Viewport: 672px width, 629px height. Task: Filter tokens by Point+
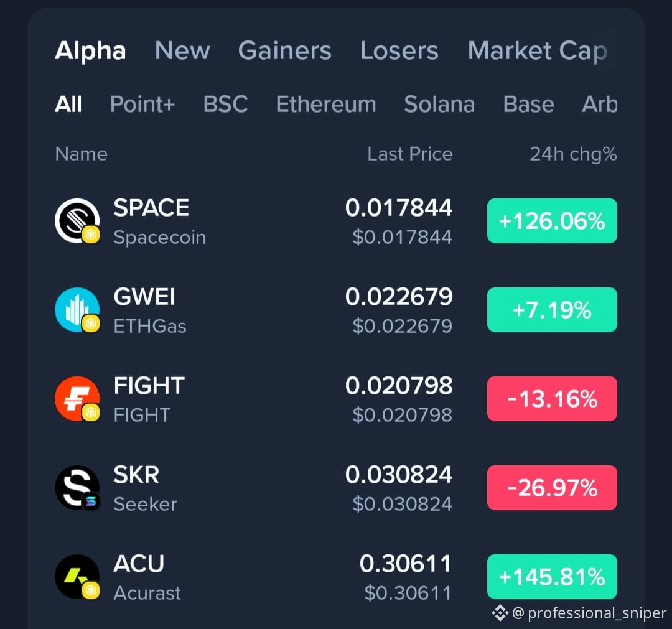point(142,104)
